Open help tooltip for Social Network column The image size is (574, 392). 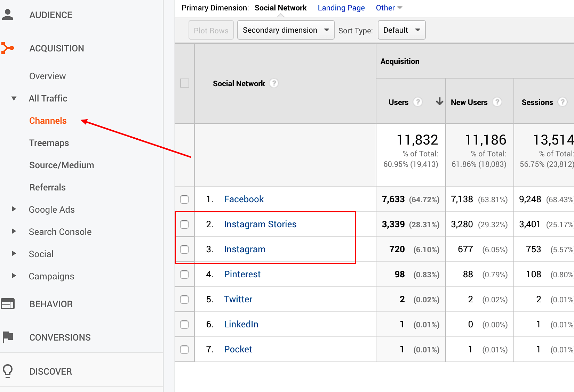(x=274, y=83)
